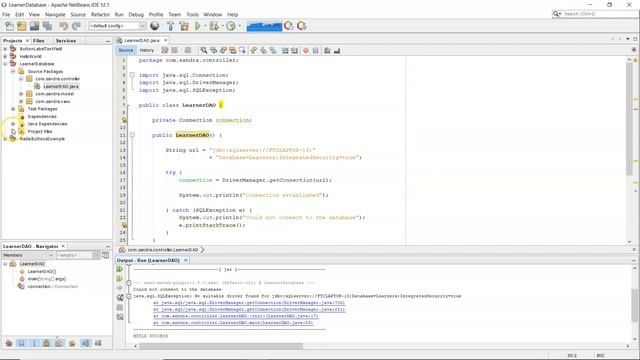Open the Navigate menu
This screenshot has width=640, height=360.
(x=55, y=14)
